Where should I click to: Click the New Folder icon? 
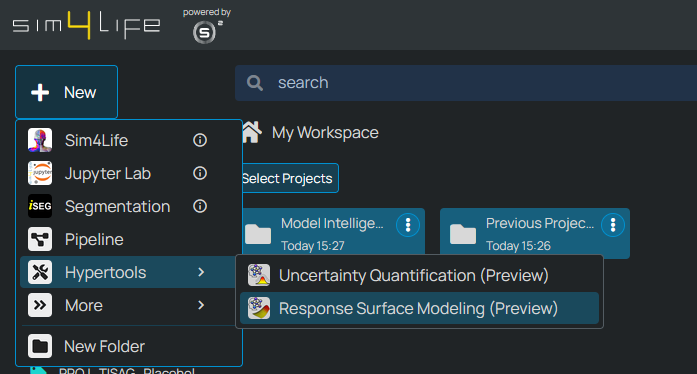[x=40, y=346]
